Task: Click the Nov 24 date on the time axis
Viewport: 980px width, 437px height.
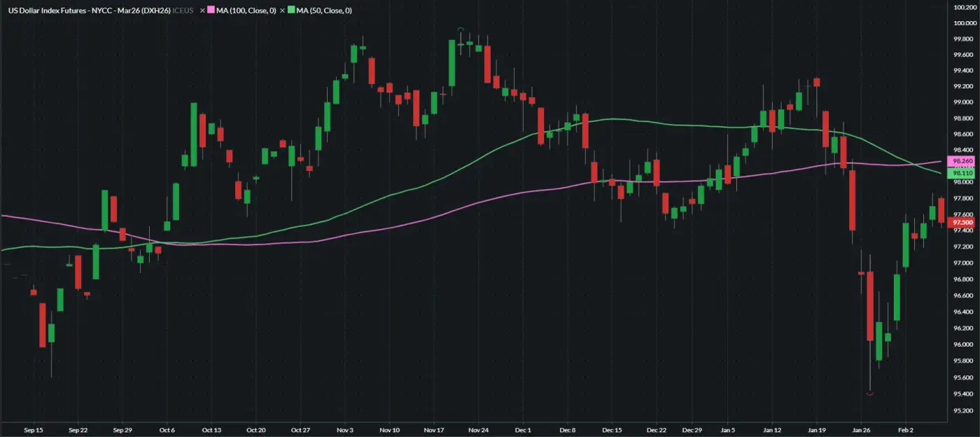Action: coord(478,430)
